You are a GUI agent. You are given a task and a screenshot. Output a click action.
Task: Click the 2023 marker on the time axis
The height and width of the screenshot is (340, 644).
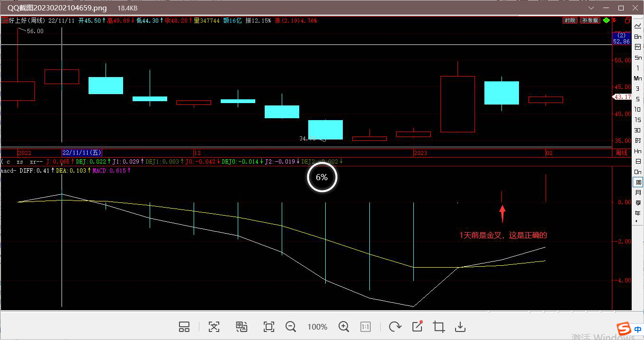coord(420,153)
